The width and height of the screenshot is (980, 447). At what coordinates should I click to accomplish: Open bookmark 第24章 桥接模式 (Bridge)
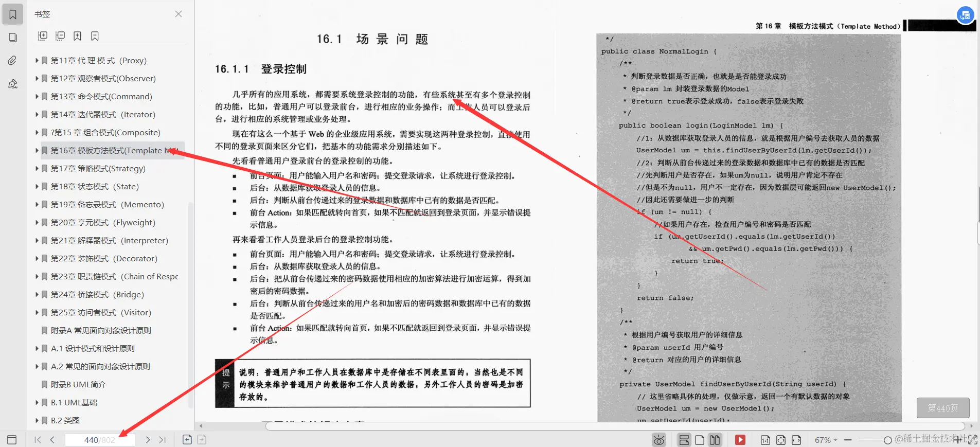[x=97, y=294]
